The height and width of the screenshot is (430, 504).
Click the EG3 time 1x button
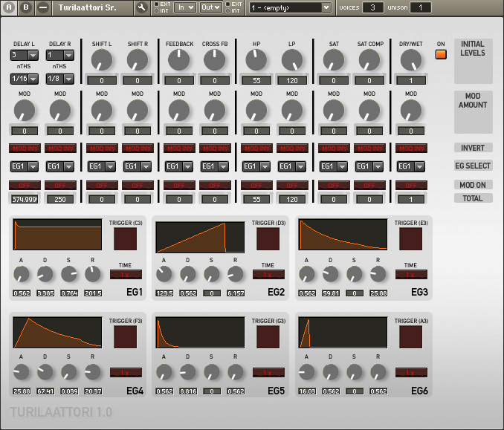410,274
